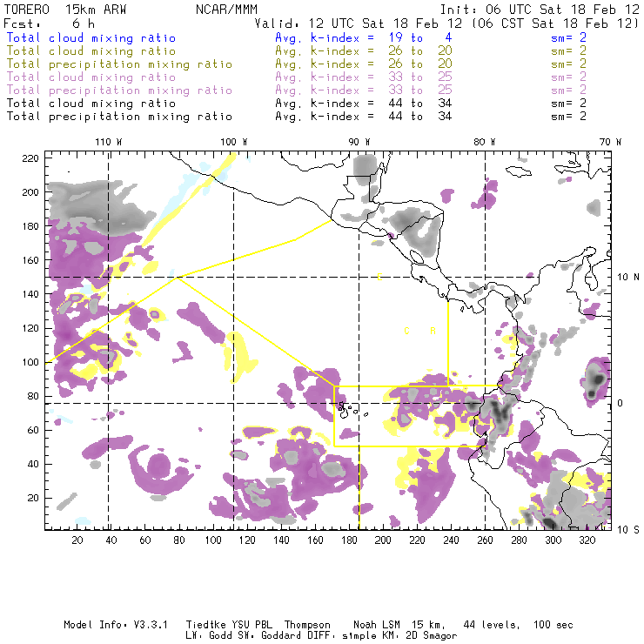Click the x-axis "320" tick label

587,540
